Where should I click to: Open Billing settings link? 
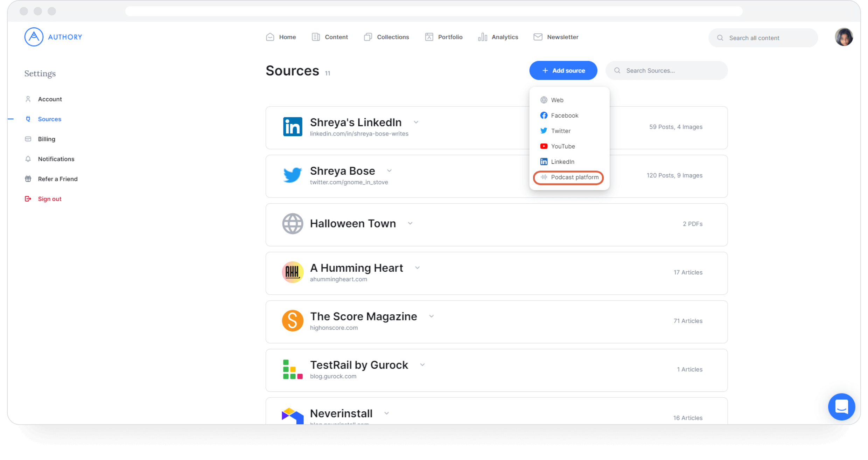click(47, 139)
